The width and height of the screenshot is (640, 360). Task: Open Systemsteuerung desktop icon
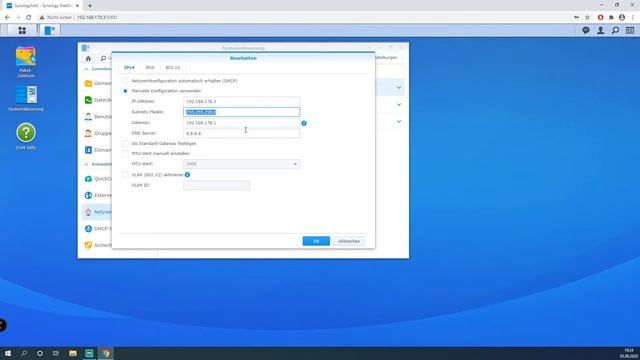(x=26, y=98)
